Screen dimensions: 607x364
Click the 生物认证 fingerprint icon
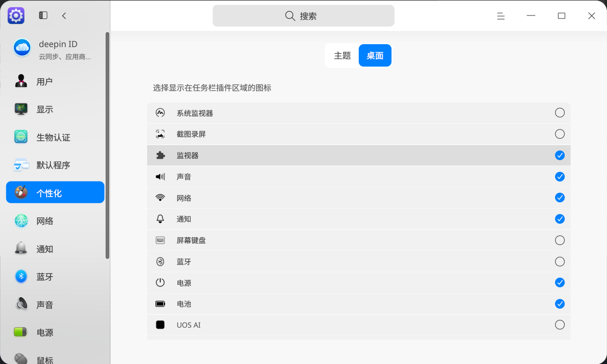21,137
